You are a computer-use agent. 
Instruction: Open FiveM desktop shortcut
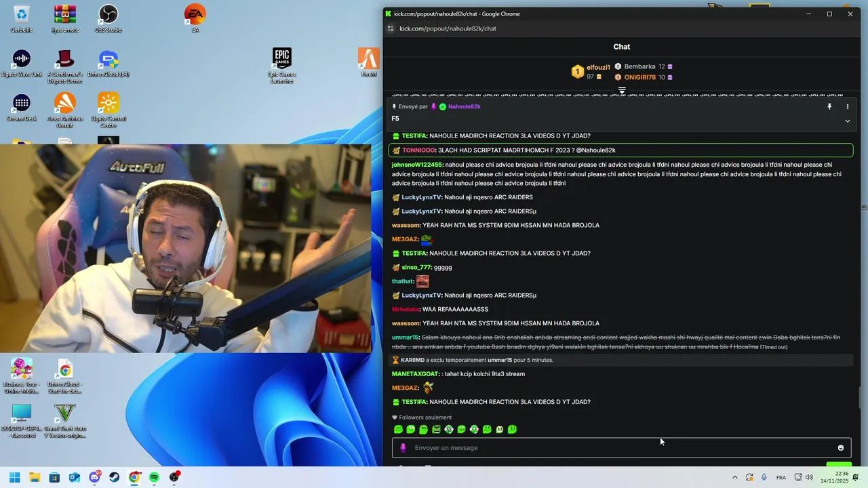[x=368, y=62]
